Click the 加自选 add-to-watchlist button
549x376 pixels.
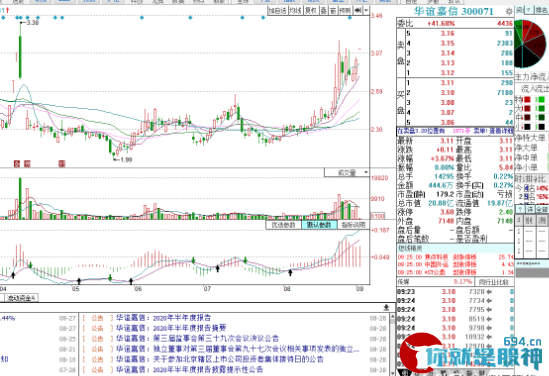(x=278, y=11)
